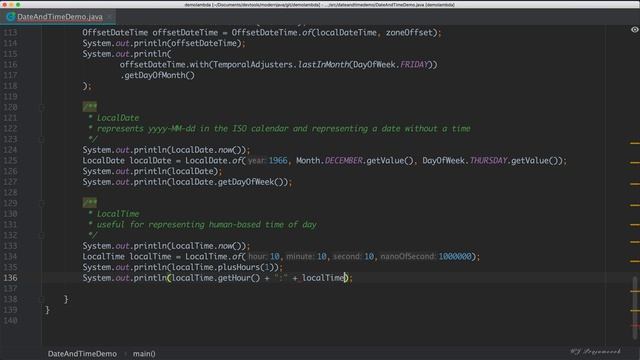Click the yellow minimize window button
The height and width of the screenshot is (360, 640).
coord(11,4)
